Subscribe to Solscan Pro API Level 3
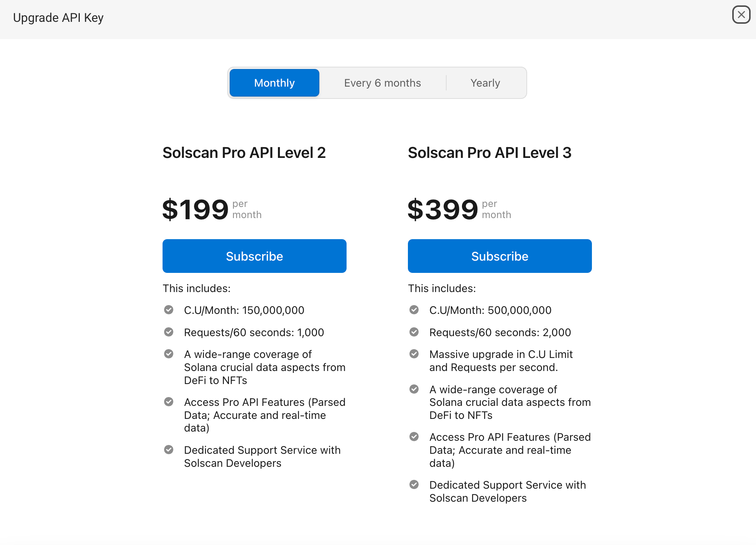The image size is (756, 545). [500, 256]
